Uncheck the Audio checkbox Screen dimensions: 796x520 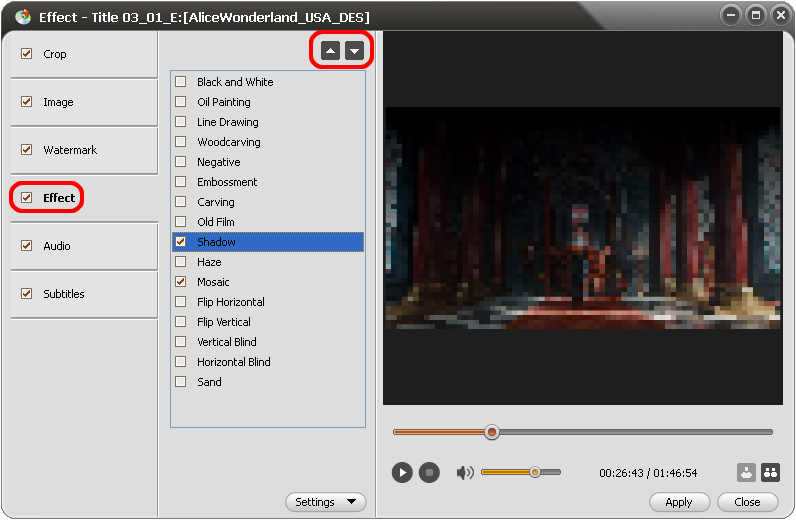26,245
